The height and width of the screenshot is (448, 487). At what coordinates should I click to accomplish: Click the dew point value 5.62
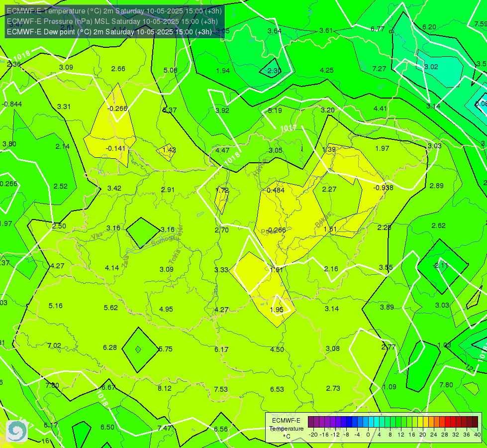(x=111, y=308)
